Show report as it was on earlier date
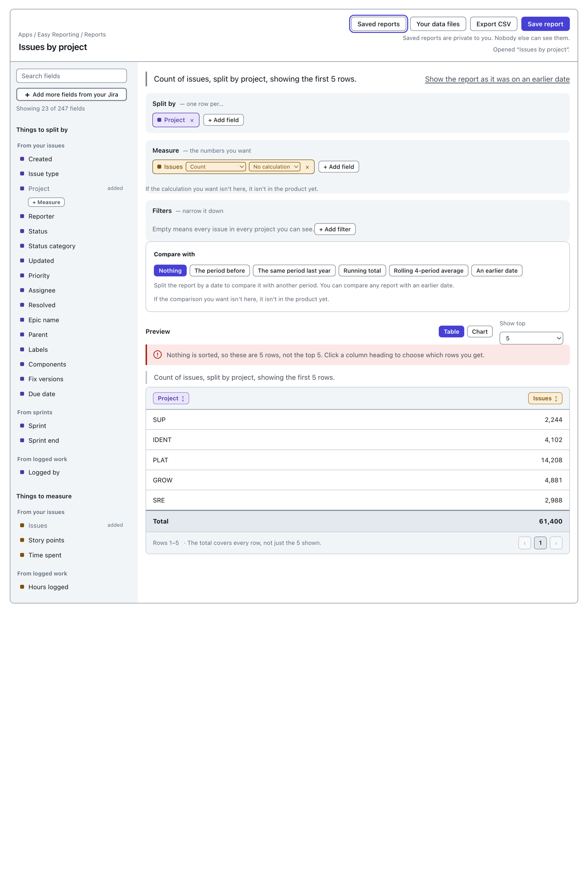Viewport: 588px width, 882px height. [x=497, y=79]
